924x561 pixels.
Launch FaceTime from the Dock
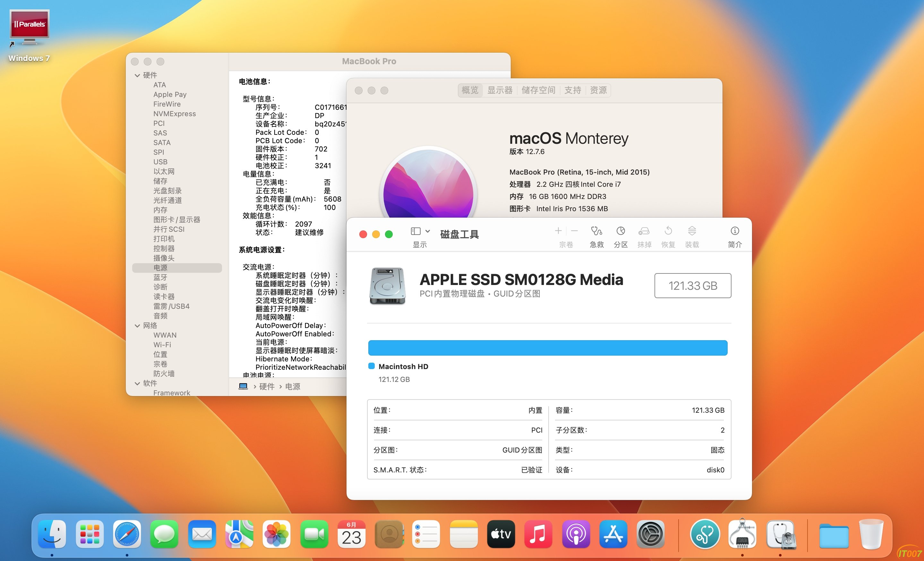coord(314,534)
